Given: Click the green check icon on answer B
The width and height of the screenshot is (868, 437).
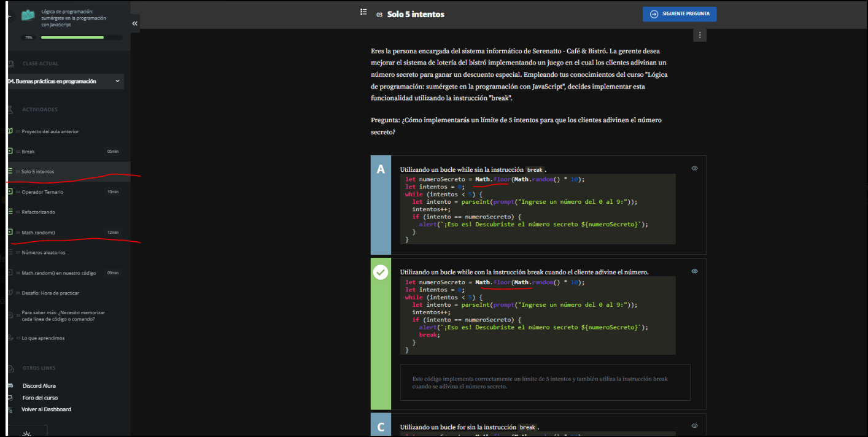Looking at the screenshot, I should pyautogui.click(x=381, y=272).
